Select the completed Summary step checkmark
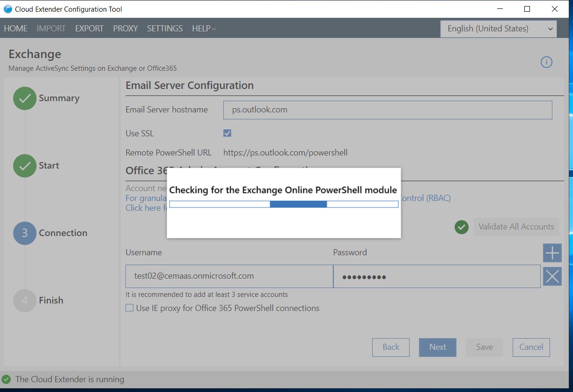 [24, 98]
